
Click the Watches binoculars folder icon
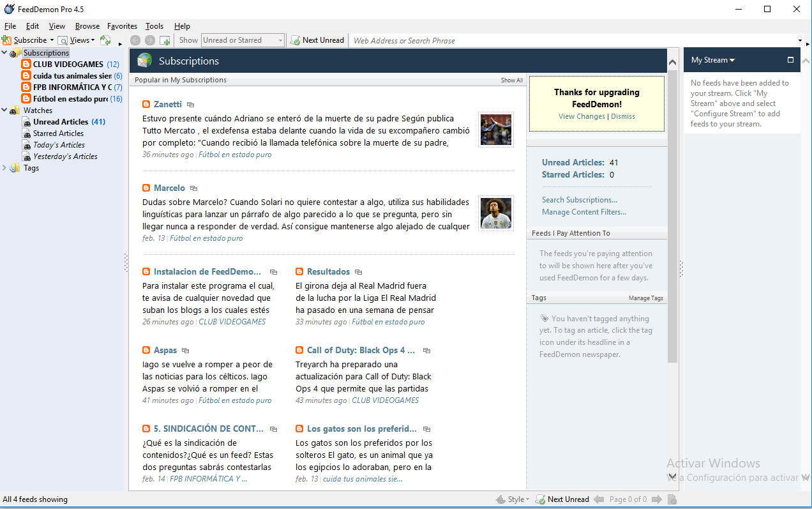click(14, 110)
